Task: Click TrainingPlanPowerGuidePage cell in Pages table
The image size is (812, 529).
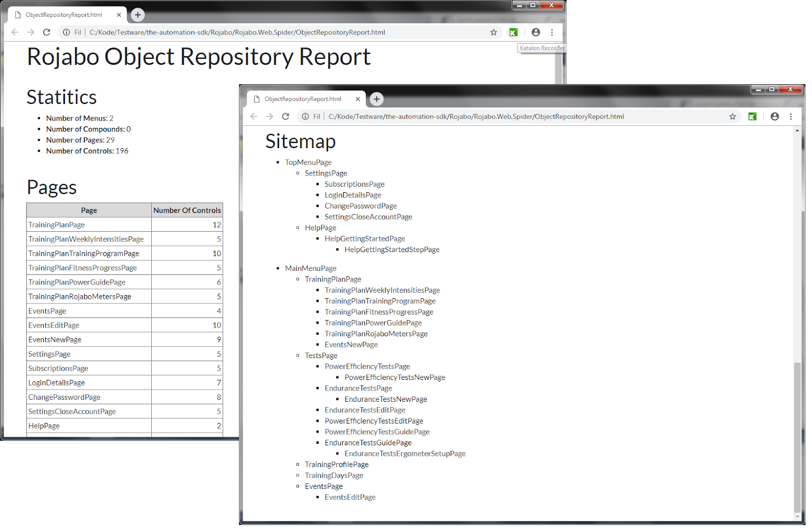Action: pos(89,282)
